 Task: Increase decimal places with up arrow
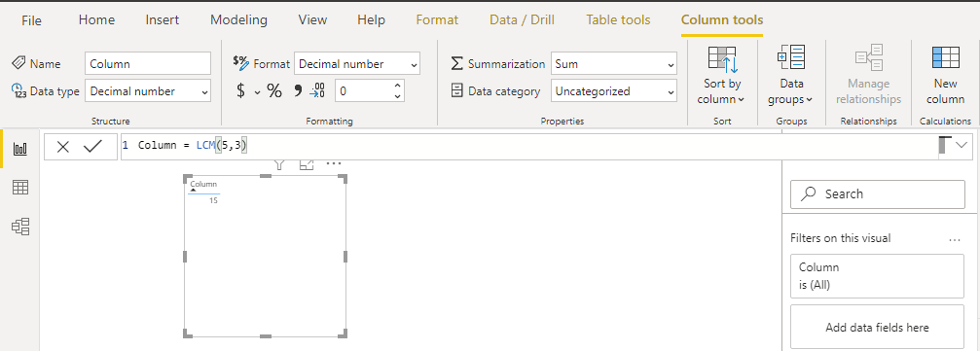pos(397,86)
